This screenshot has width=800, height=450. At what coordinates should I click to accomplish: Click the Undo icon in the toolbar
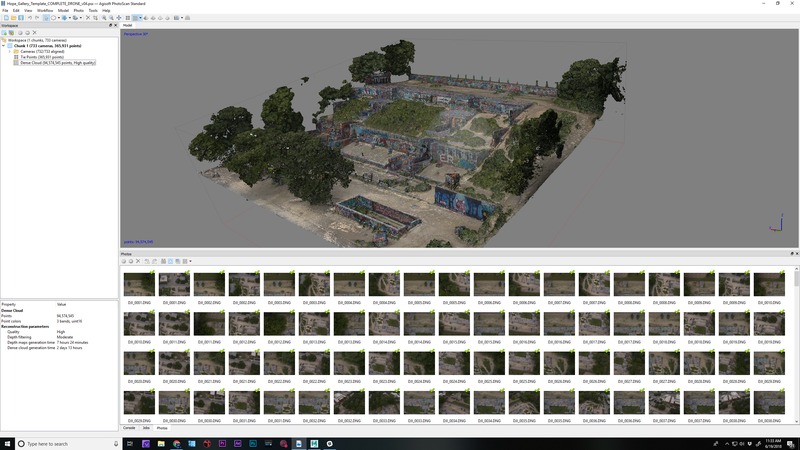point(30,18)
